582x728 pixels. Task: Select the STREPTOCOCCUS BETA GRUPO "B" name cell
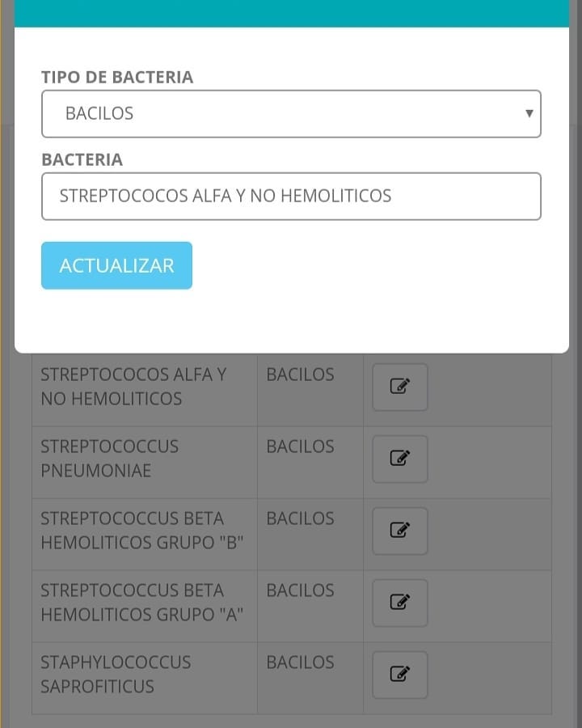pos(145,535)
